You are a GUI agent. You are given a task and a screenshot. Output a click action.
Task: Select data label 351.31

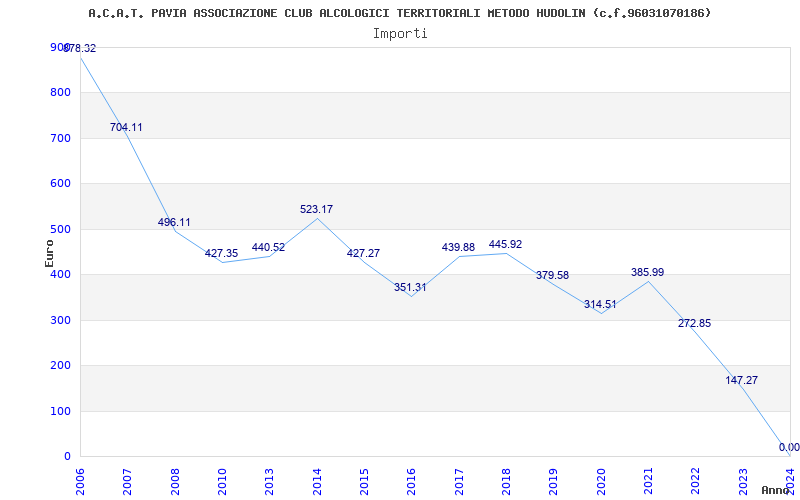[410, 287]
